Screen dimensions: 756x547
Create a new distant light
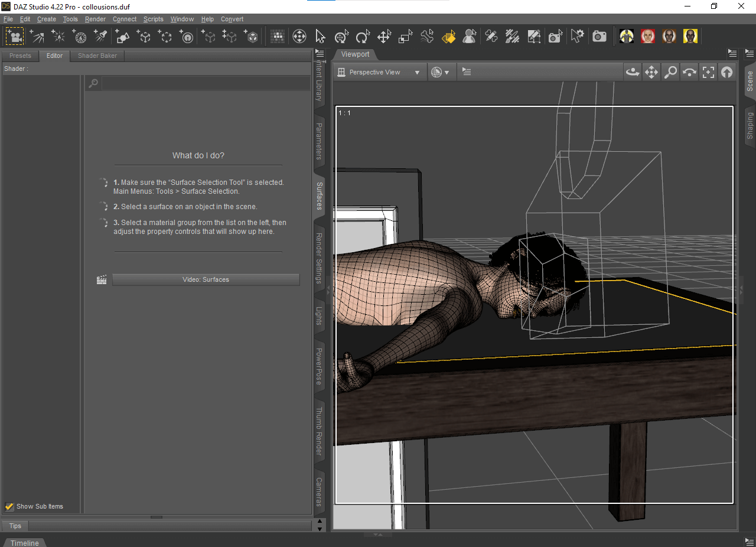click(37, 37)
